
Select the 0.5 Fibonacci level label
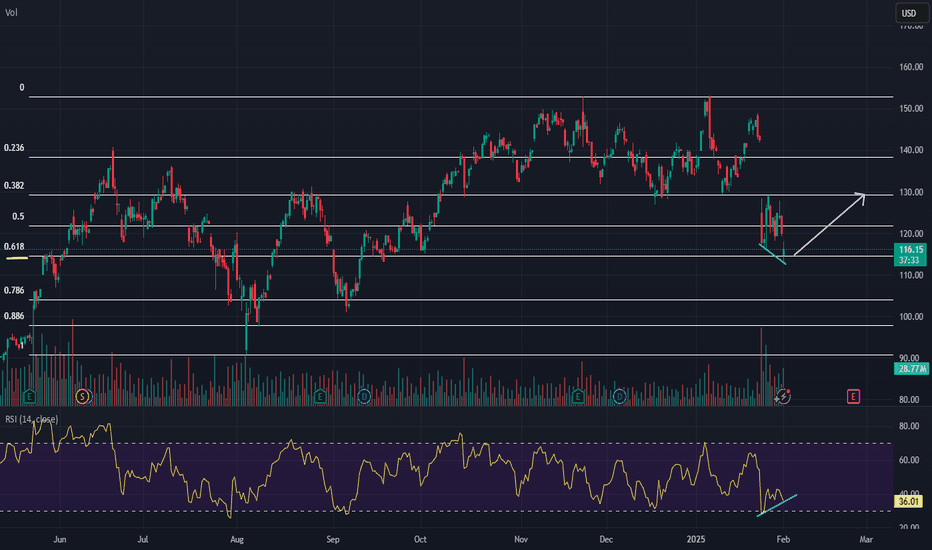18,216
